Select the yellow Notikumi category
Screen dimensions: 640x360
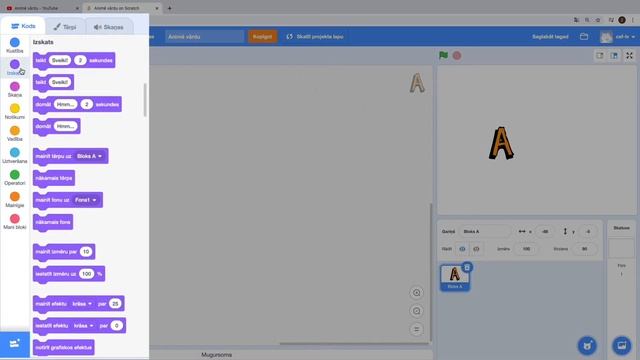(x=15, y=111)
